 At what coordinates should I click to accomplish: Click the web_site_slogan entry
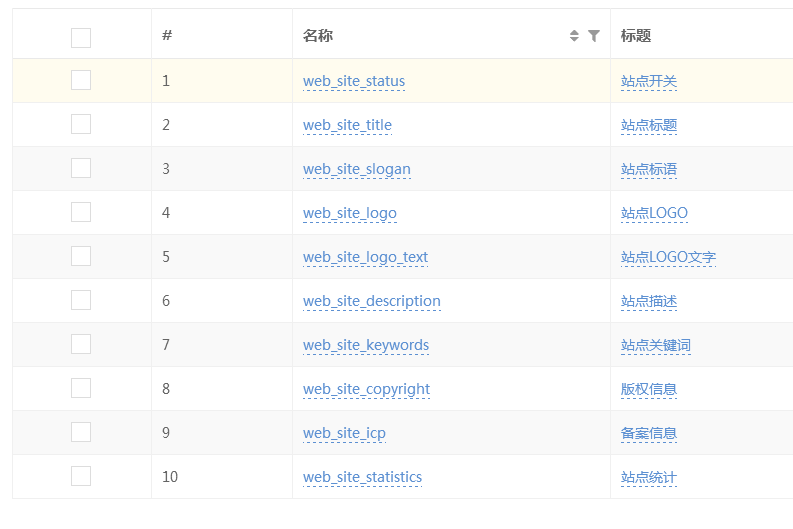[357, 169]
